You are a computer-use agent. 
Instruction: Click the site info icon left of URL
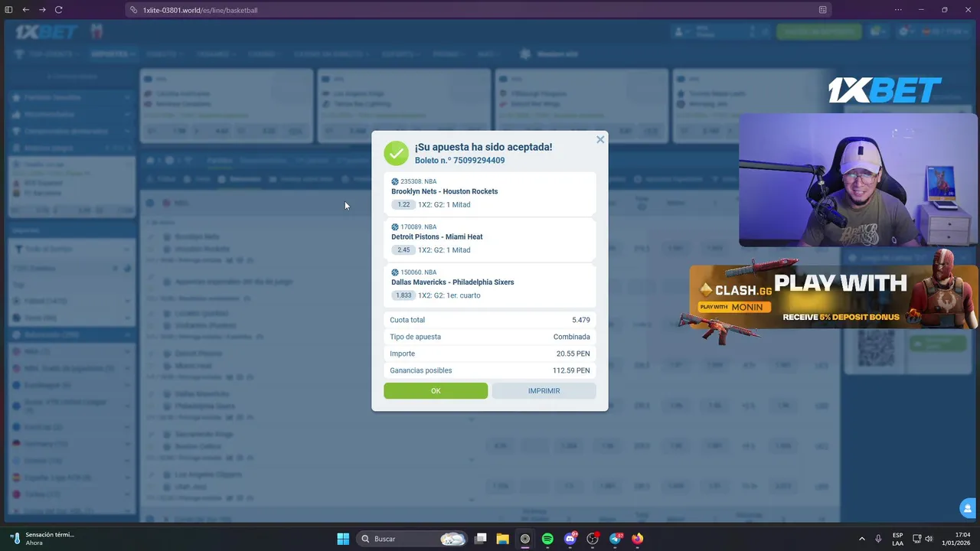pyautogui.click(x=133, y=10)
